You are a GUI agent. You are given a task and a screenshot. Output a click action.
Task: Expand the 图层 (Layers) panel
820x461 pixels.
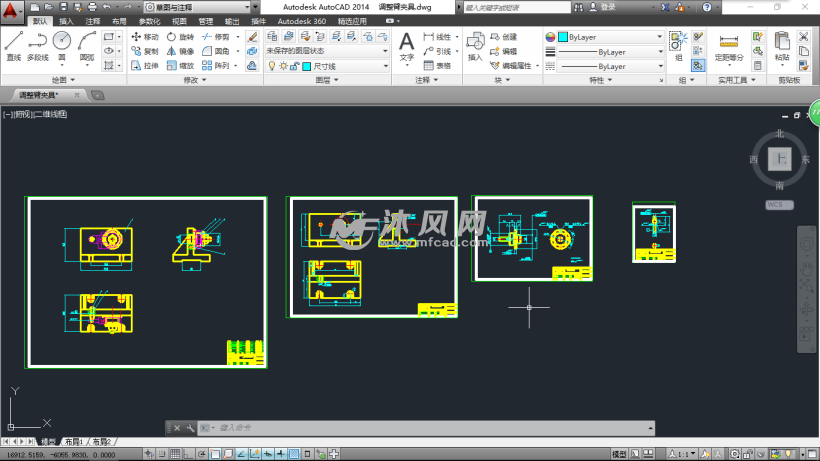[327, 80]
